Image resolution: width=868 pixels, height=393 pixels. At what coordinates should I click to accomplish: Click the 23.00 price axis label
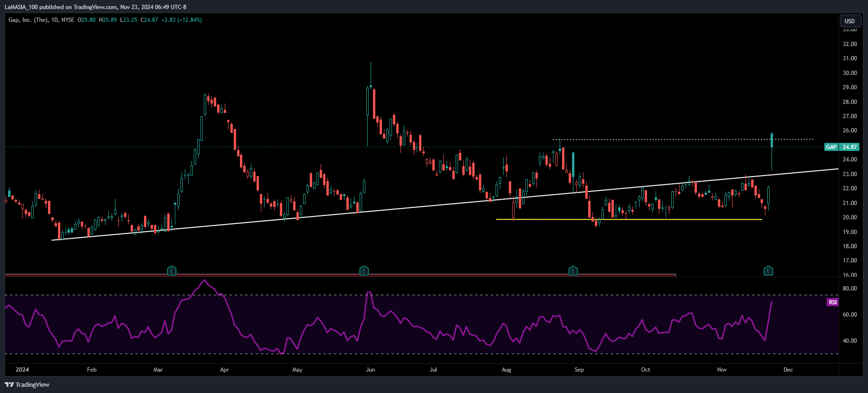tap(849, 174)
